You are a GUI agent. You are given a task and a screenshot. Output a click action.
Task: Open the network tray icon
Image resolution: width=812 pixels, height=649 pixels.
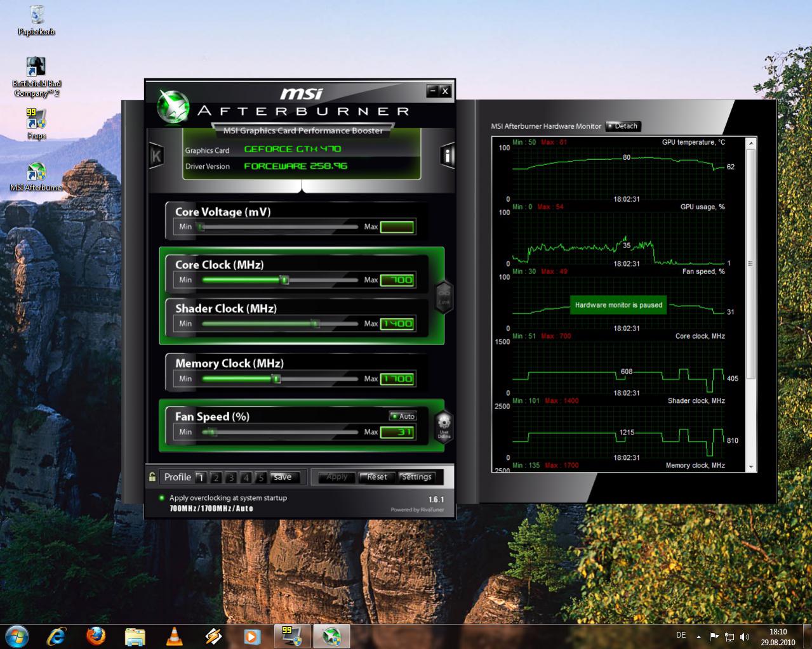pyautogui.click(x=729, y=637)
